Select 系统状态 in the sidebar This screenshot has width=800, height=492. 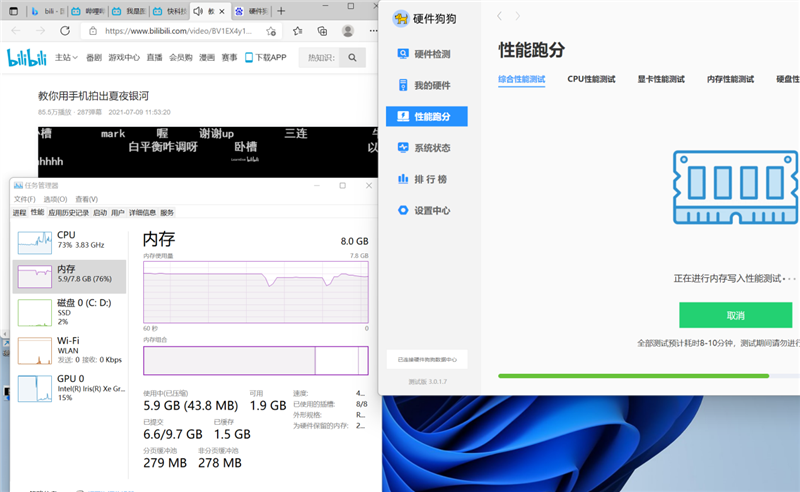431,147
